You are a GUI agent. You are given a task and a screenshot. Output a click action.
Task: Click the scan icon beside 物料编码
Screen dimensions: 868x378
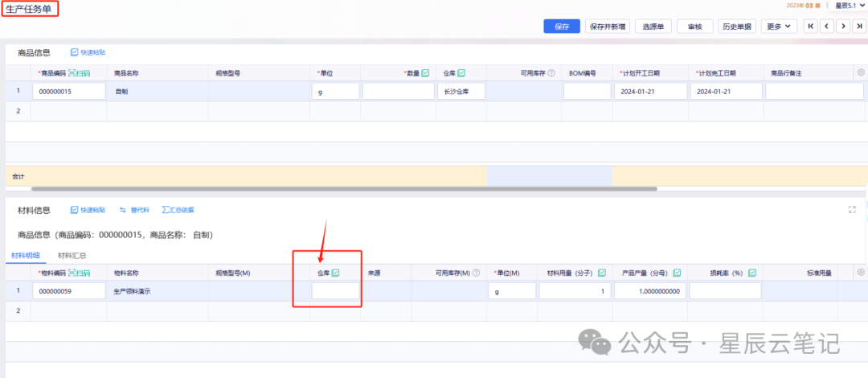pos(72,273)
